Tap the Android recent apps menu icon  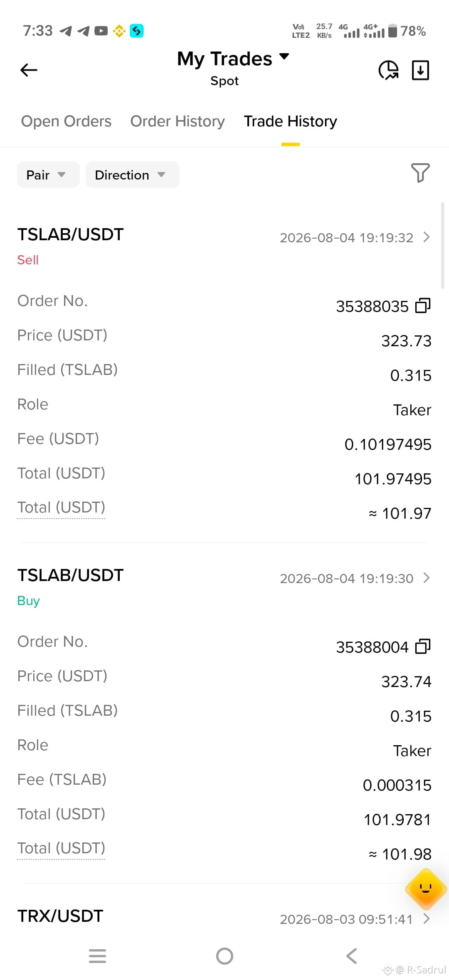coord(97,956)
